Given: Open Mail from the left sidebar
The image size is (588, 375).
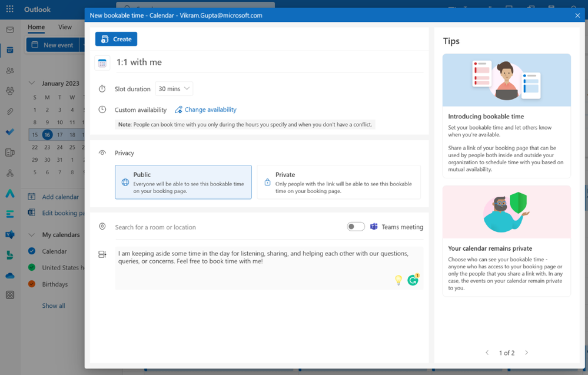Looking at the screenshot, I should tap(10, 29).
